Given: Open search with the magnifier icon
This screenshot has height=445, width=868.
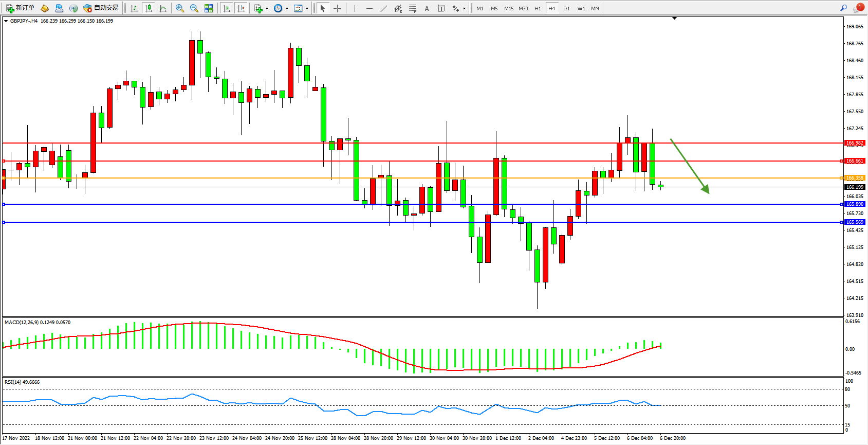Looking at the screenshot, I should pos(843,8).
